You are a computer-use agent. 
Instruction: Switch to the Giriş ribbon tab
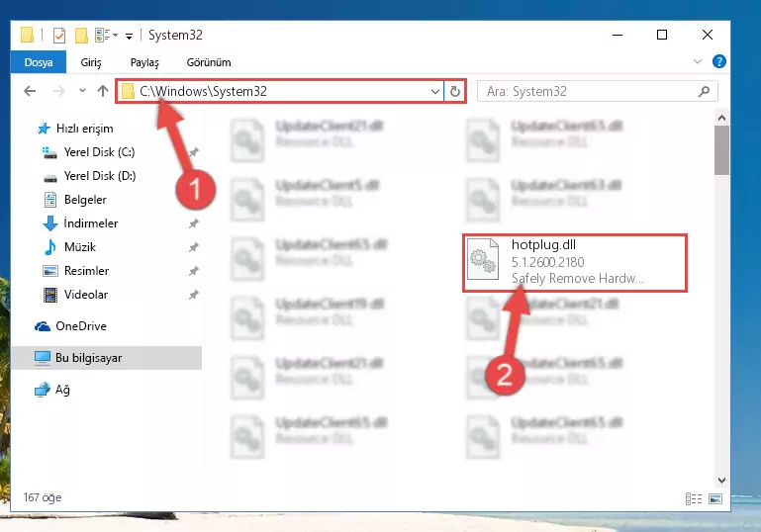coord(91,62)
